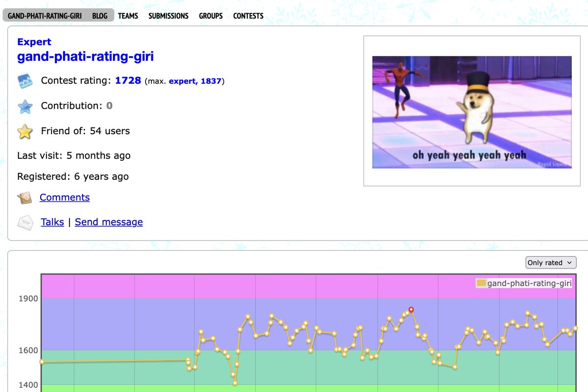Click the 1900 axis label on graph

[29, 298]
